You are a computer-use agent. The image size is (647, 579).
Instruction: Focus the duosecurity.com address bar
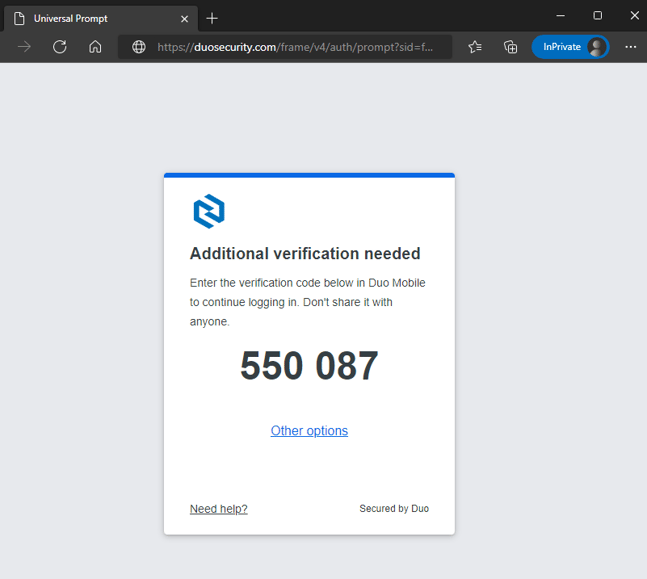coord(285,47)
